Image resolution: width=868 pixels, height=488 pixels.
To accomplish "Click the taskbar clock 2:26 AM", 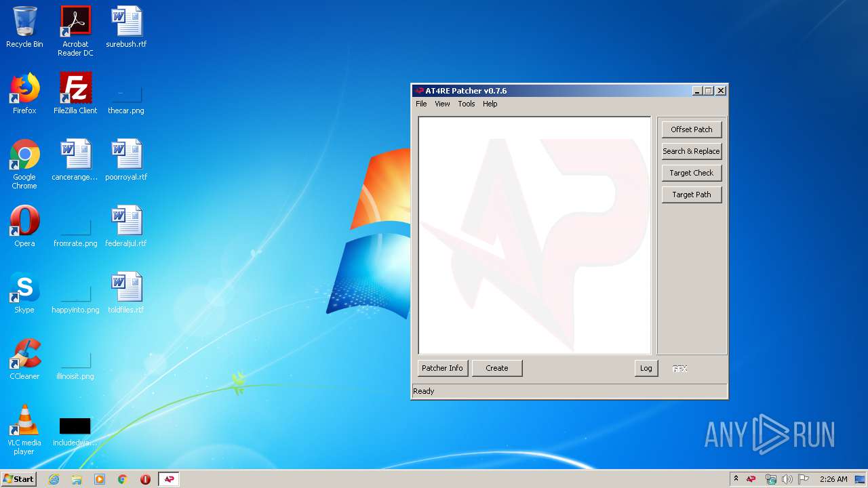I will coord(833,479).
